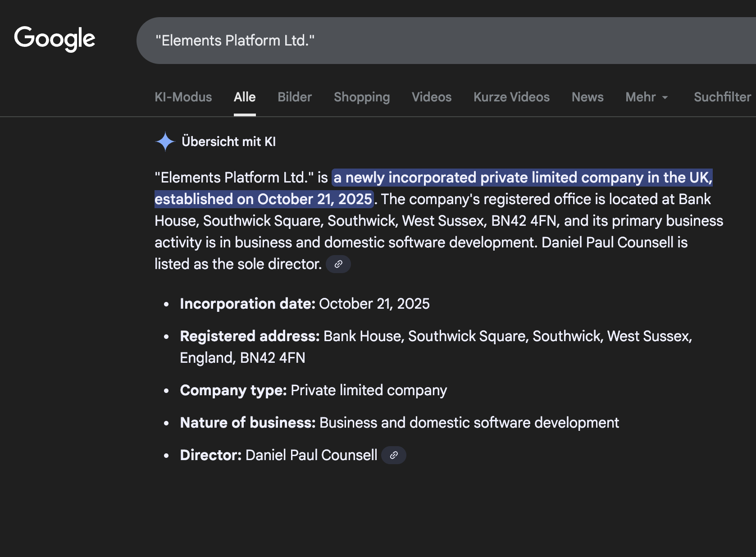Select the Alle results tab
756x557 pixels.
(245, 97)
